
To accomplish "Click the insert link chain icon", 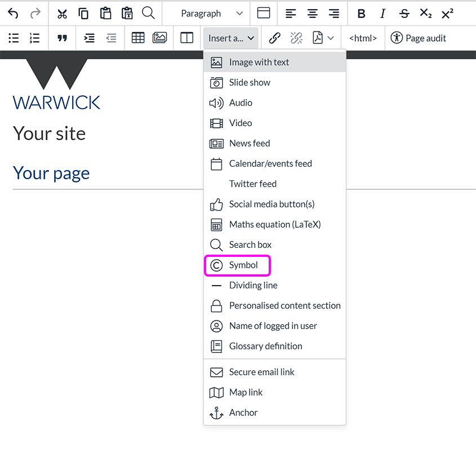I will (x=274, y=38).
